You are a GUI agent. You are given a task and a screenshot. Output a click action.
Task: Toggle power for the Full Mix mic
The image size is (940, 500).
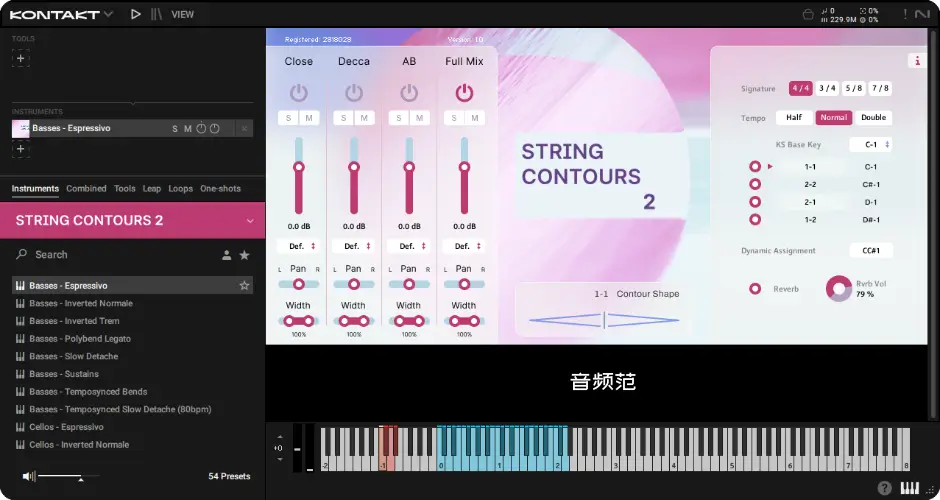463,92
